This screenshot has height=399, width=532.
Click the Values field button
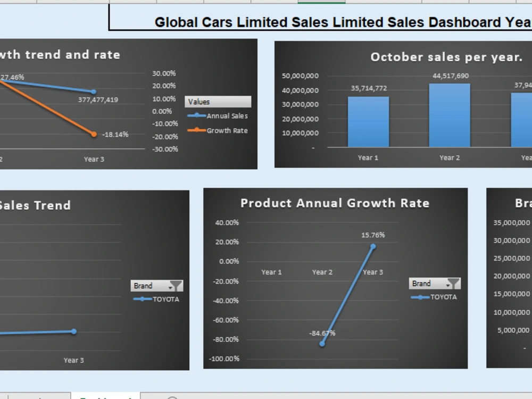tap(218, 101)
